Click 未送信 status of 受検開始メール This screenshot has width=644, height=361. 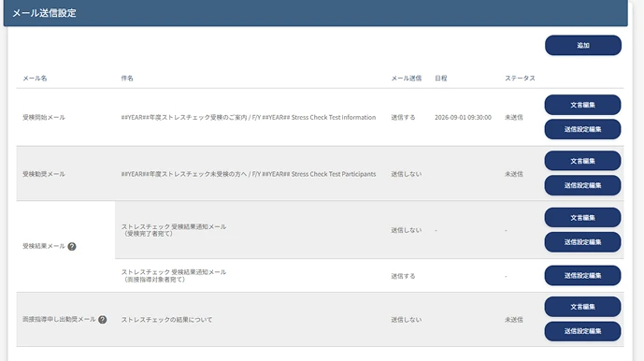514,117
